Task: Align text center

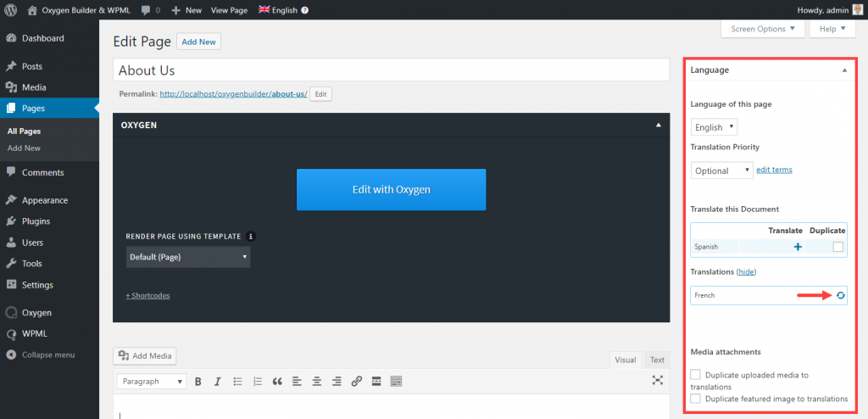Action: point(317,382)
